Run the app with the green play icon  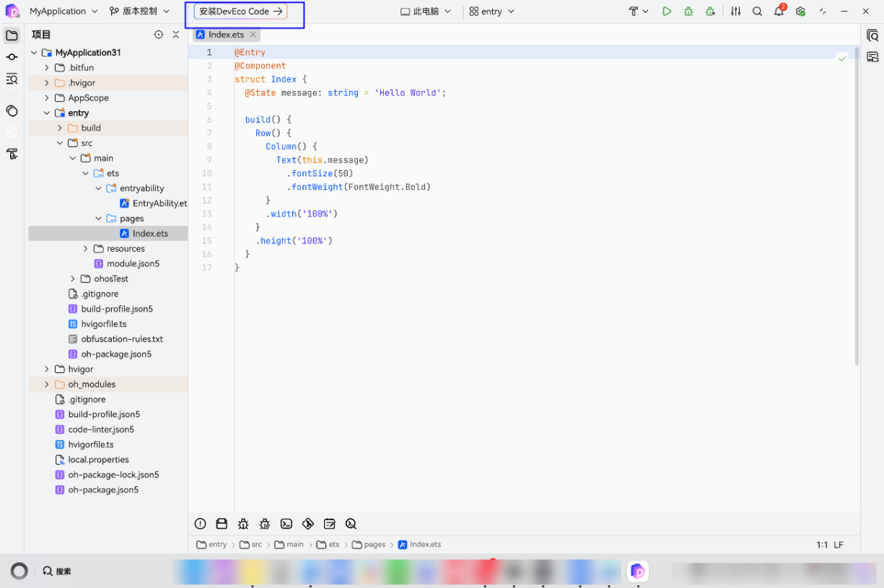tap(667, 12)
